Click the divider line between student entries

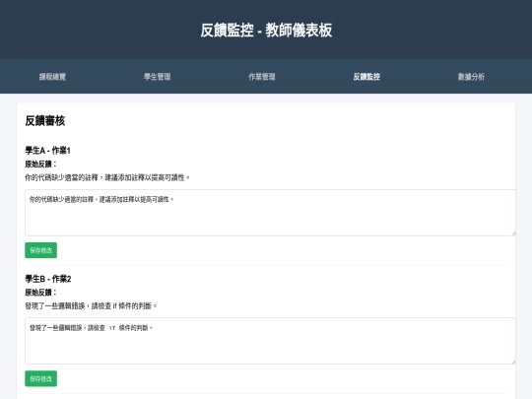coord(266,266)
